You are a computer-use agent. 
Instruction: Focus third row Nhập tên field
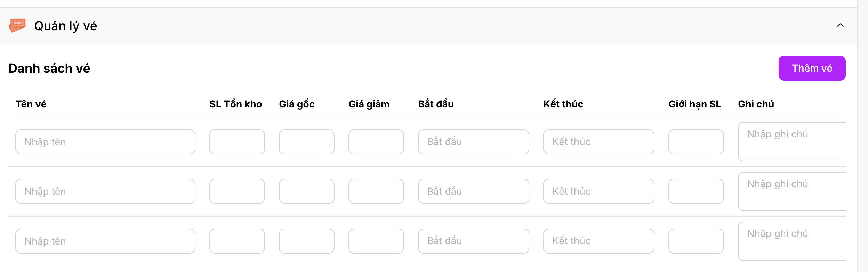coord(105,241)
